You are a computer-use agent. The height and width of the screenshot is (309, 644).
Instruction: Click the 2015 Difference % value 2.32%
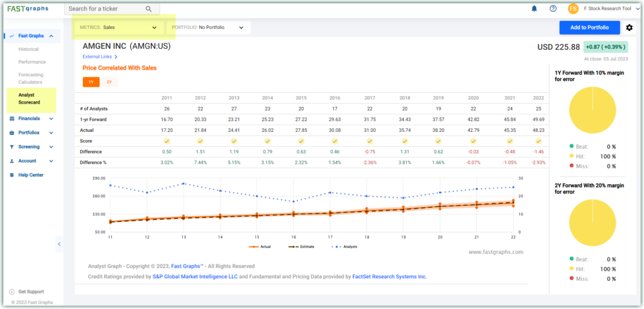point(301,163)
